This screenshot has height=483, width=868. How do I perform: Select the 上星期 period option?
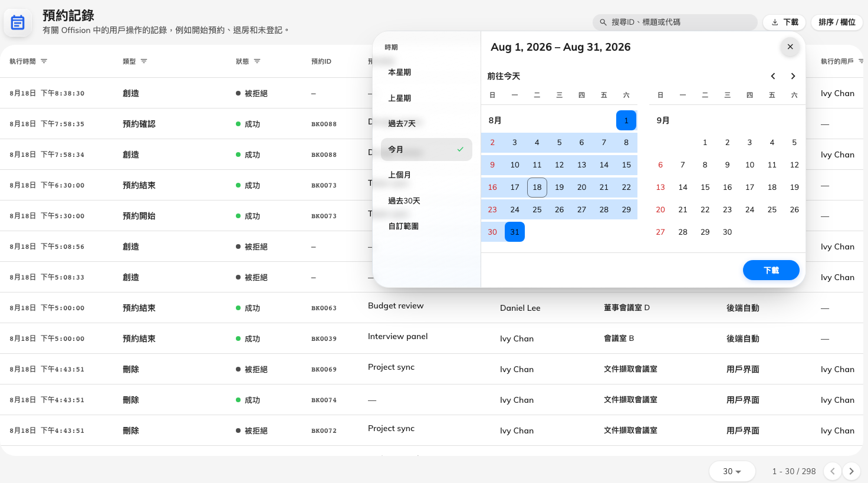tap(426, 98)
